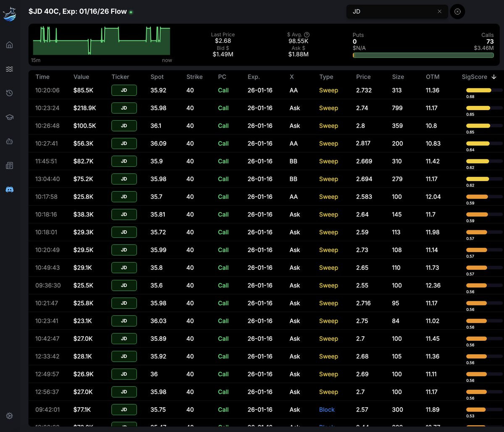Click the JD ticker badge in the 10:26:48 row
Viewport: 504px width, 432px height.
(124, 126)
